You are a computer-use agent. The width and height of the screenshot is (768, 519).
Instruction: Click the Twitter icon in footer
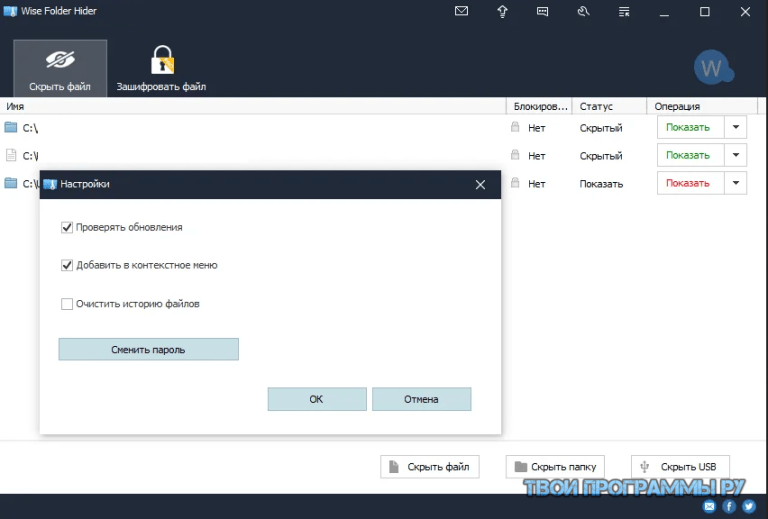click(x=750, y=507)
